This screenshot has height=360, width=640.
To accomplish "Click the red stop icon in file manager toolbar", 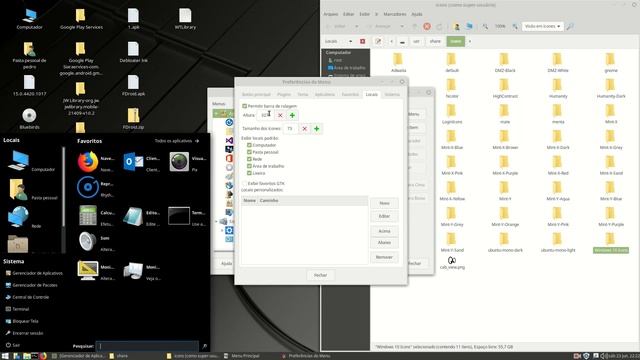I will 427,26.
